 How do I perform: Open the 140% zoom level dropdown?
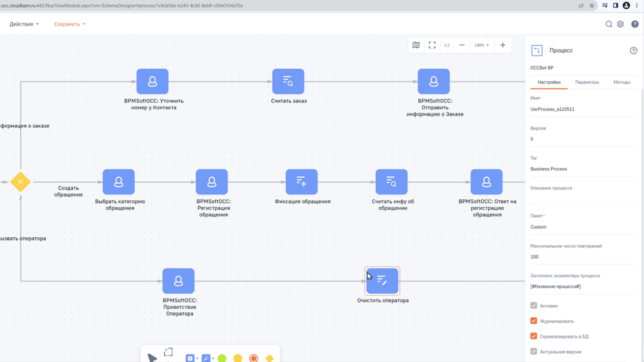(x=481, y=45)
